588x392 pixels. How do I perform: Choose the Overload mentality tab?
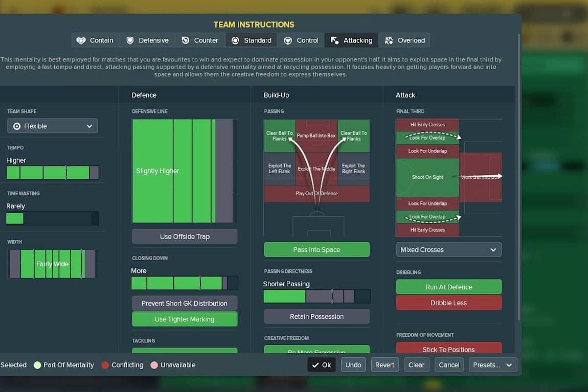(x=404, y=40)
